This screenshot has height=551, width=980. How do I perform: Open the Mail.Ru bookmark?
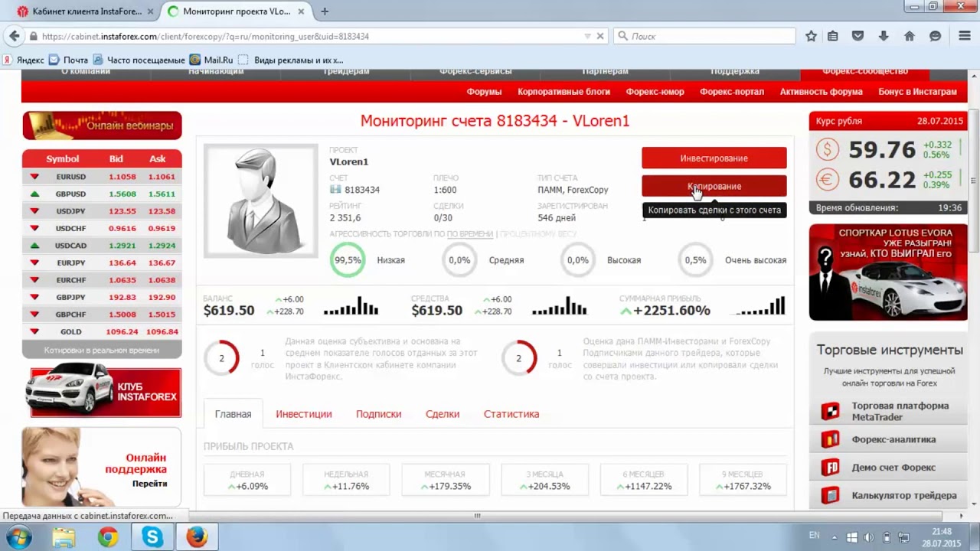pos(211,60)
